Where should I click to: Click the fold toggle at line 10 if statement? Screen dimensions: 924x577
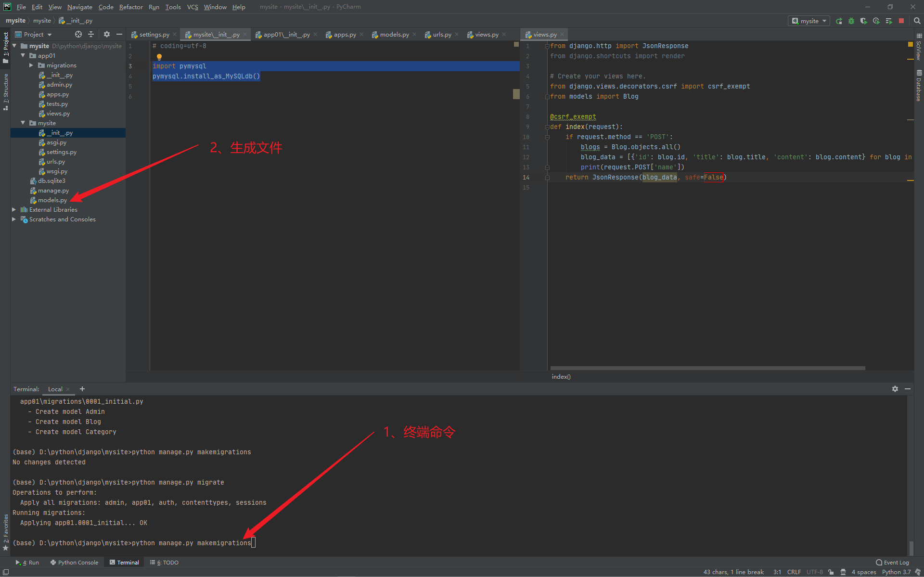coord(547,137)
